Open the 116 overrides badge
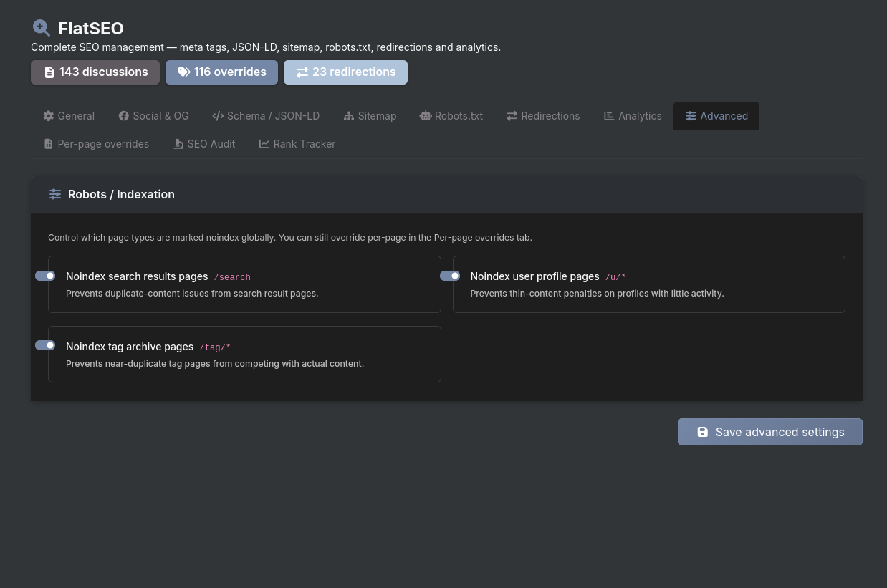 click(x=221, y=72)
